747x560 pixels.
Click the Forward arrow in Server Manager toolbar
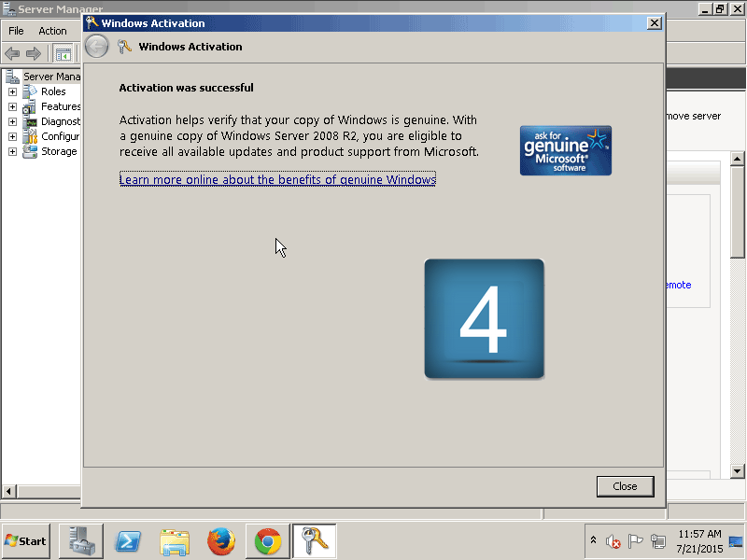(x=34, y=54)
